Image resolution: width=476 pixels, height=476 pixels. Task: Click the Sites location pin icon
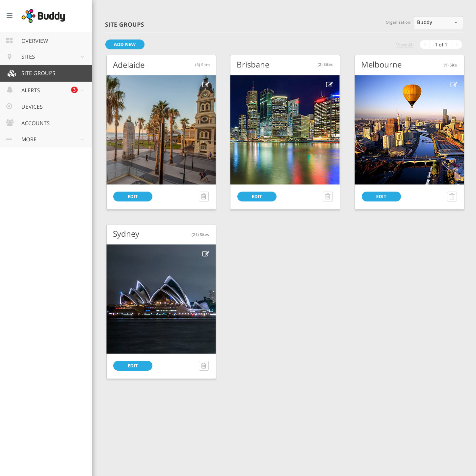tap(10, 57)
